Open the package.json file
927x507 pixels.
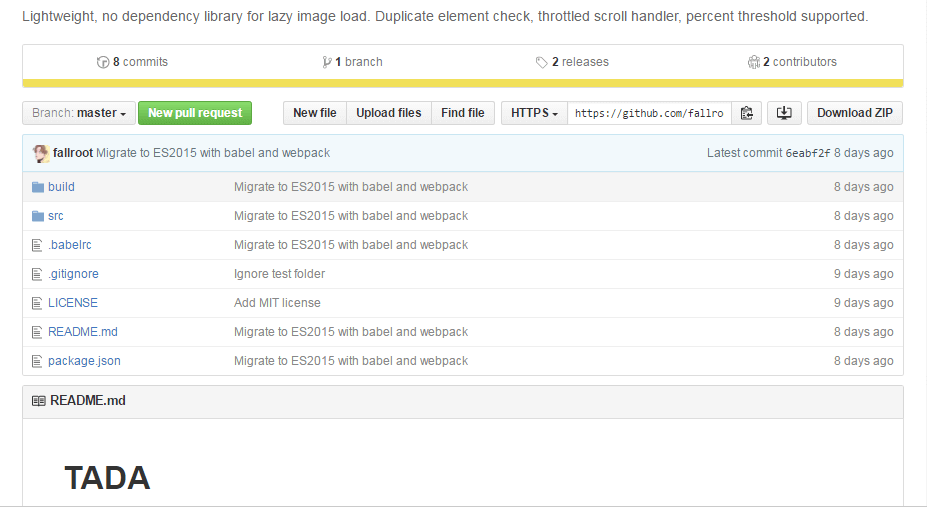[x=84, y=361]
